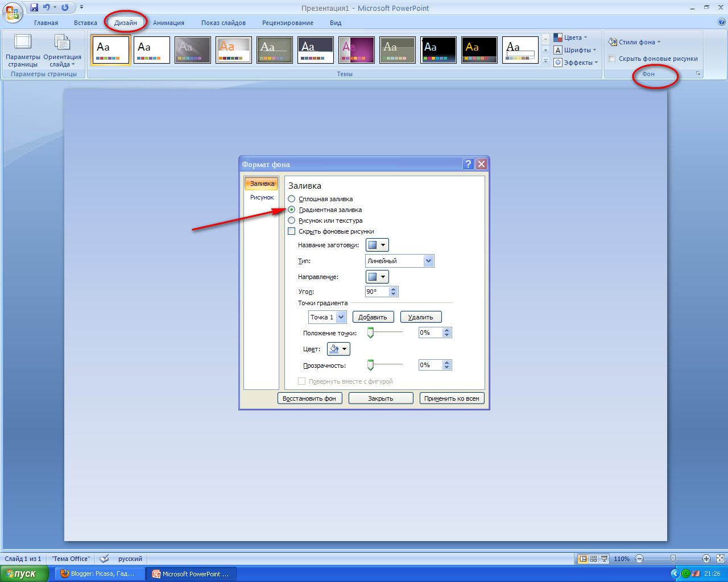Start Slide Show view from status bar
728x582 pixels.
pos(604,559)
